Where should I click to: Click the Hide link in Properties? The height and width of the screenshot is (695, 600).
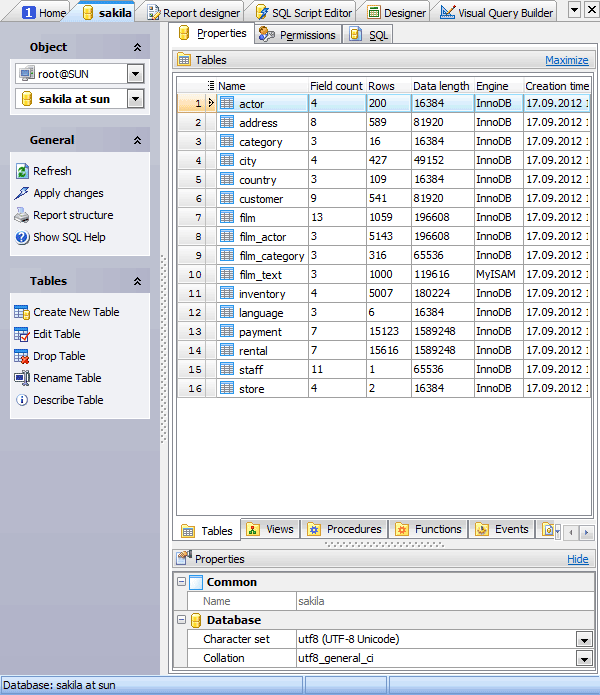click(x=578, y=560)
